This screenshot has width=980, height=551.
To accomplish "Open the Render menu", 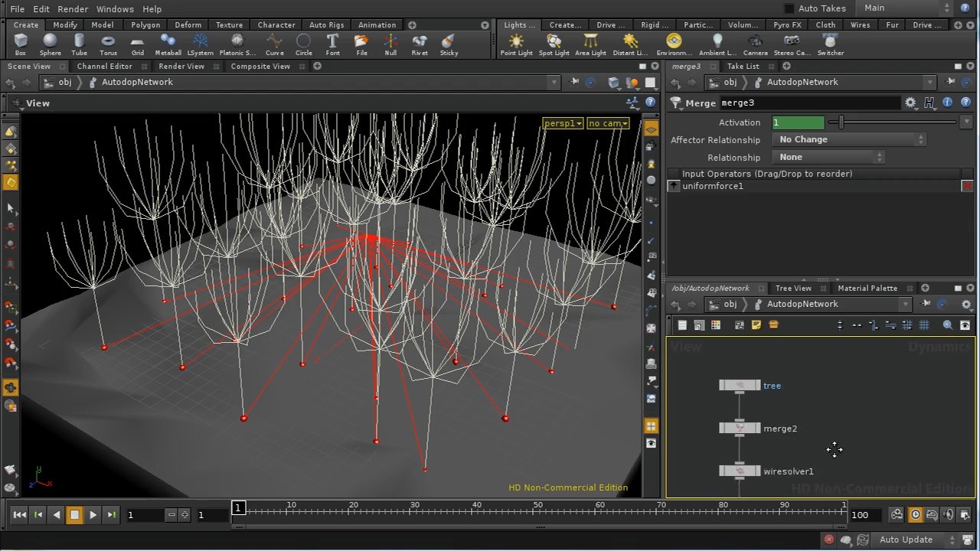I will 73,8.
